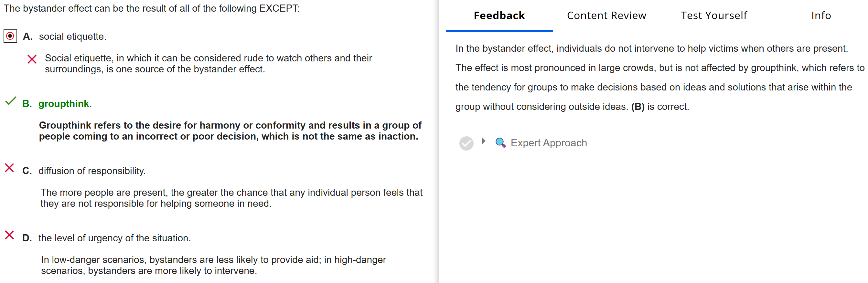Click the bystander effect question stem
This screenshot has height=283, width=868.
[152, 8]
